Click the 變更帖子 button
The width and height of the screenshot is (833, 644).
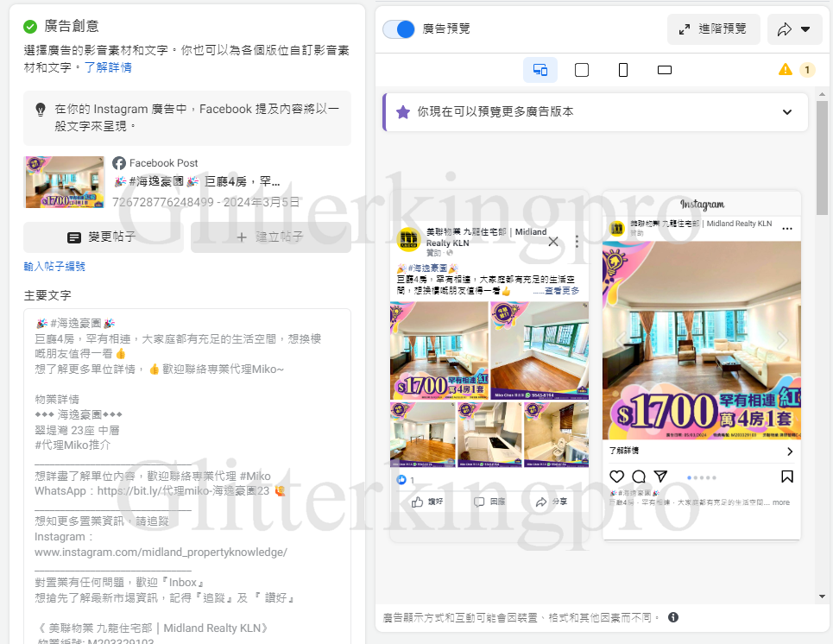click(104, 237)
